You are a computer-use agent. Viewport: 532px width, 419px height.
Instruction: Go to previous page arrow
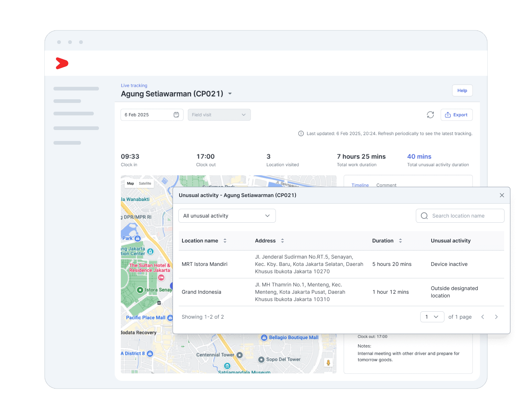pyautogui.click(x=483, y=317)
